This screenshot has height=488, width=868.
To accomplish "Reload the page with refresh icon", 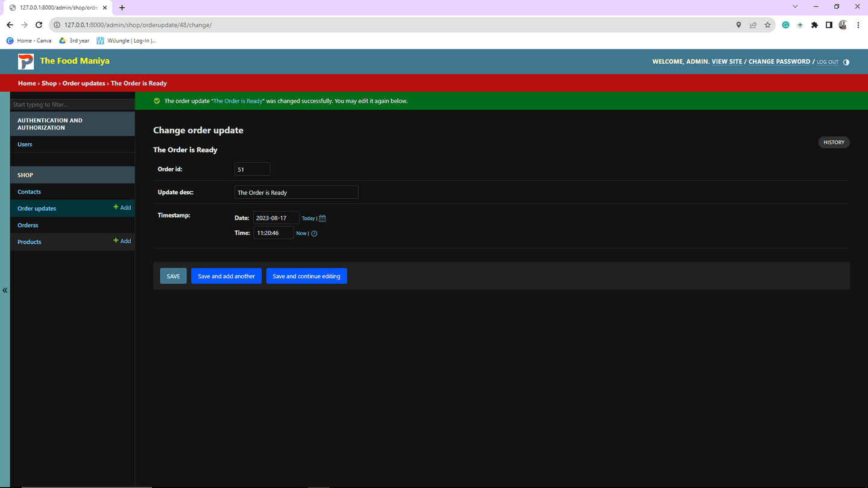I will [x=39, y=25].
